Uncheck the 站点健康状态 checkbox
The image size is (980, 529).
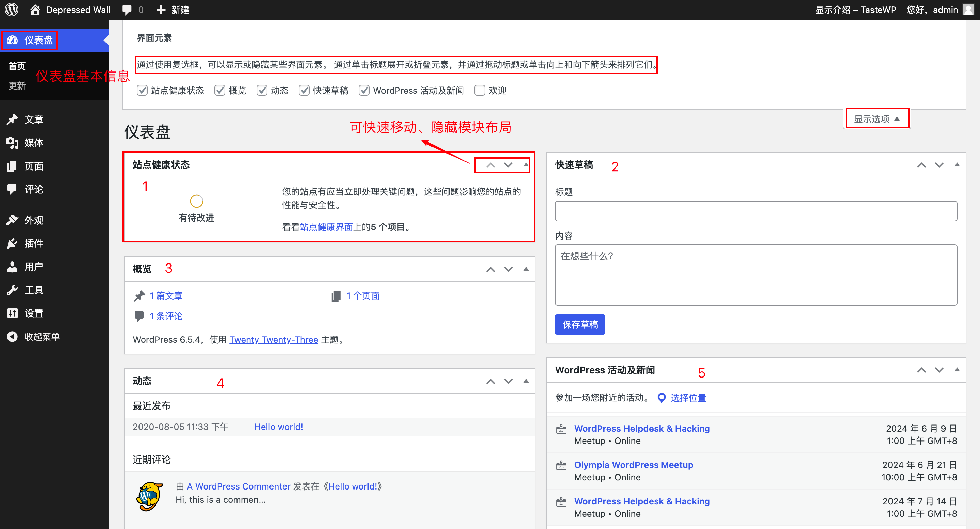click(142, 91)
